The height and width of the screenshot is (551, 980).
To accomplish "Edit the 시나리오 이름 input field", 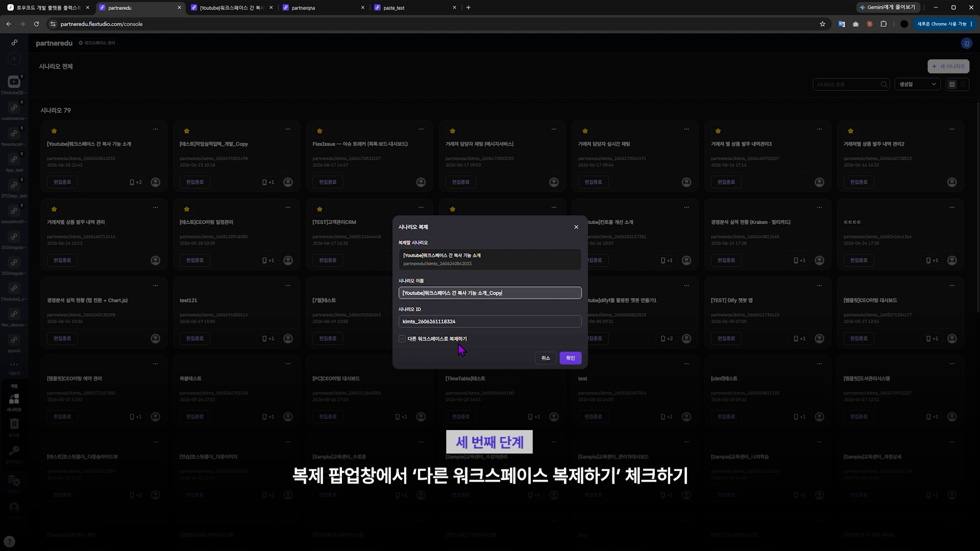I will (x=489, y=293).
